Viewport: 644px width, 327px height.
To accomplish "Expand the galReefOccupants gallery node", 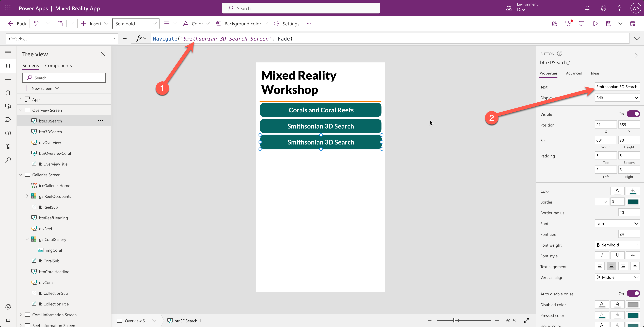I will click(27, 196).
